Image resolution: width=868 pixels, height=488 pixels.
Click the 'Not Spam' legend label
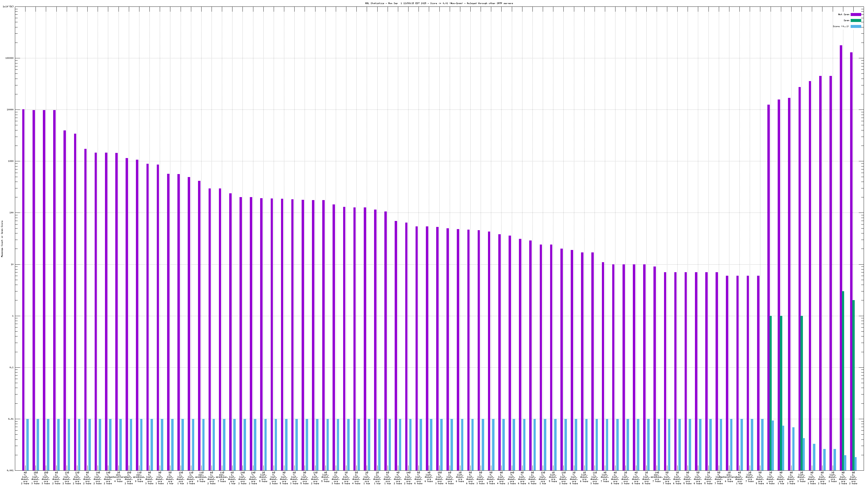[844, 14]
